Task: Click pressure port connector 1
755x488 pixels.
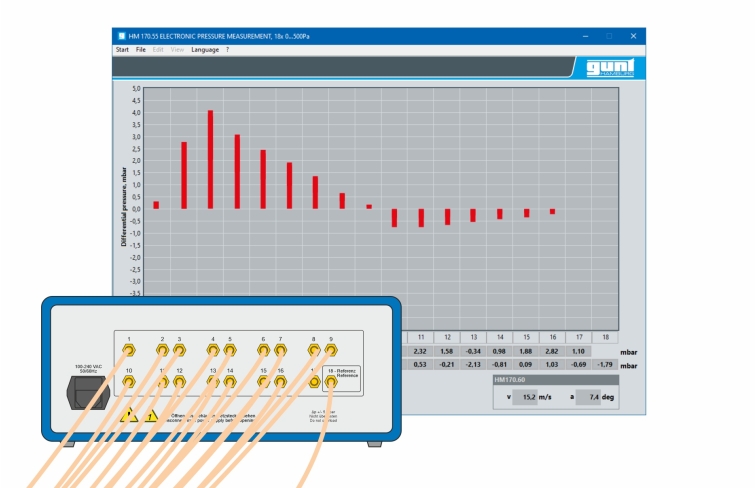Action: 129,351
